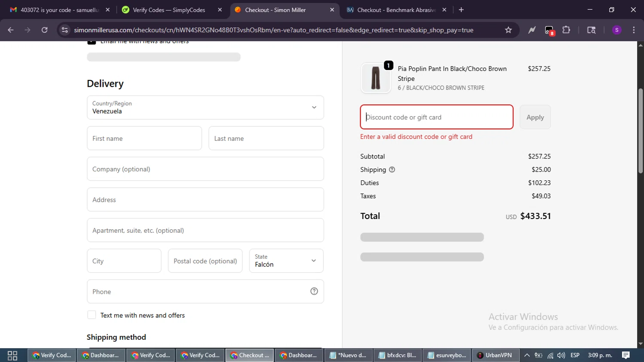Toggle Text me with news and offers
644x362 pixels.
click(x=91, y=315)
